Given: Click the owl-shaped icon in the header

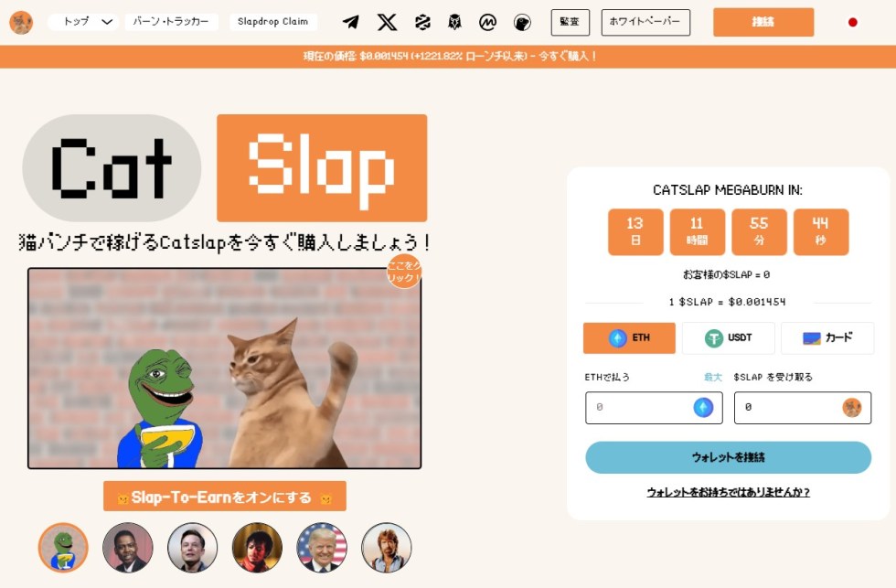Looking at the screenshot, I should pos(454,22).
